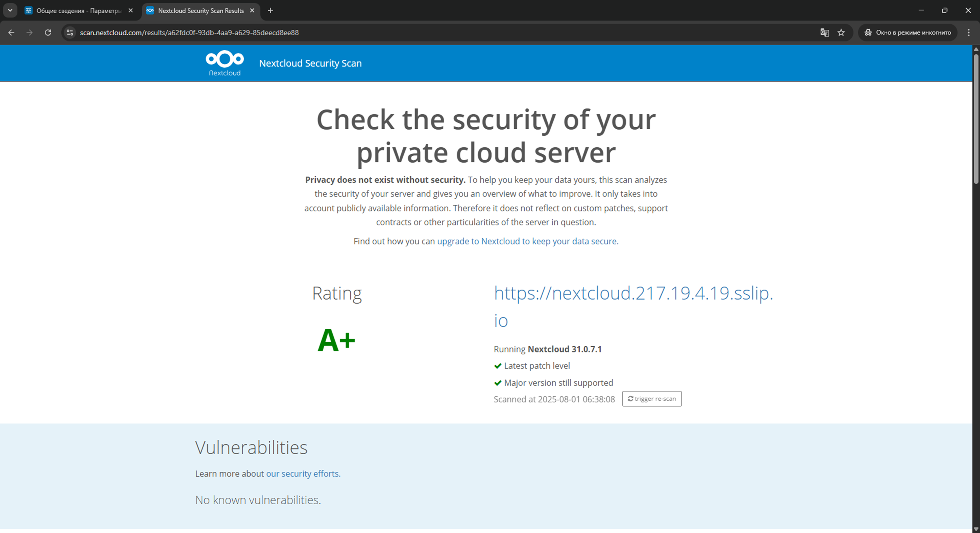Click the Major version still supported line
This screenshot has width=980, height=533.
pyautogui.click(x=554, y=383)
